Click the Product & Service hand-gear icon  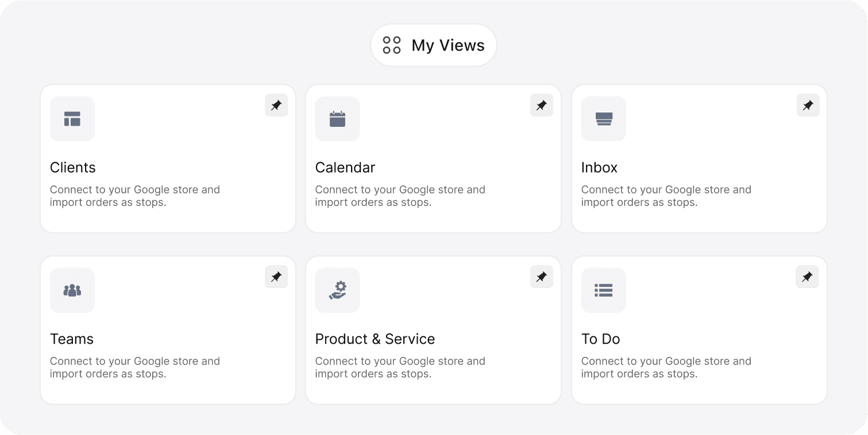click(337, 290)
